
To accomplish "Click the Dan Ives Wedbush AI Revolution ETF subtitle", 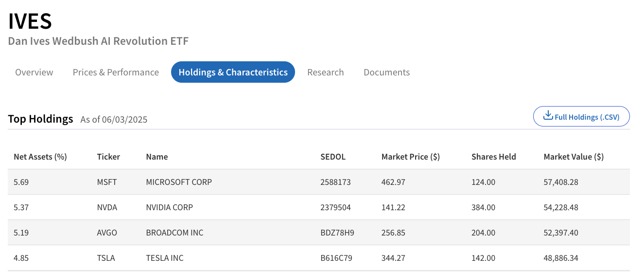I will pos(98,41).
